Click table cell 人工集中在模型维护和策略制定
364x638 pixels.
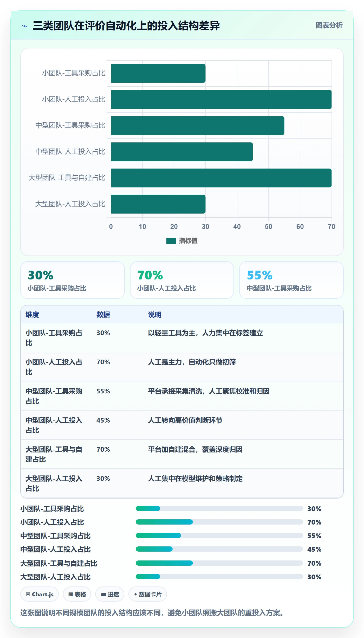pos(195,479)
